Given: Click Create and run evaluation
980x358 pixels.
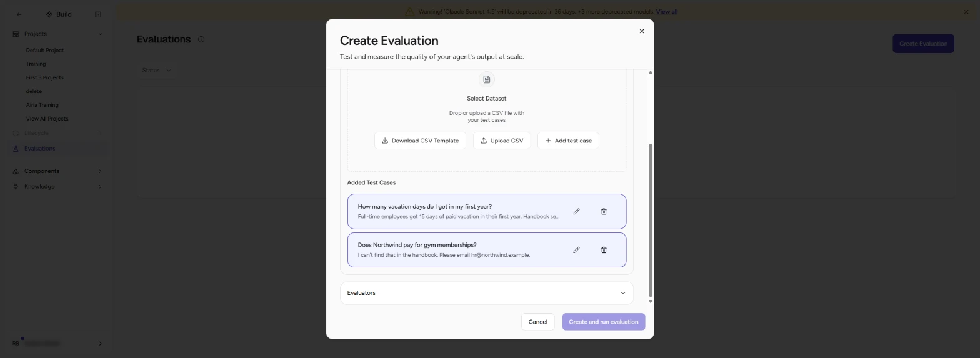Looking at the screenshot, I should 603,322.
